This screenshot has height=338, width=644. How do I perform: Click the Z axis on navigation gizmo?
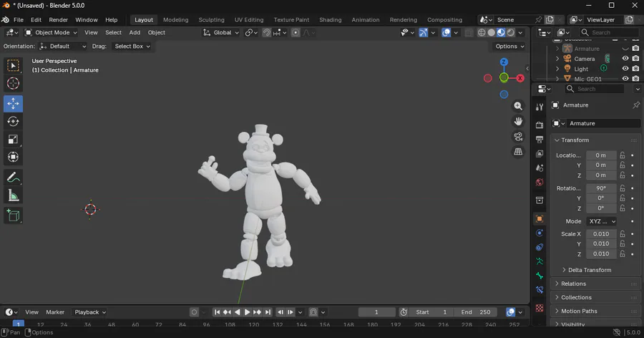pyautogui.click(x=504, y=62)
